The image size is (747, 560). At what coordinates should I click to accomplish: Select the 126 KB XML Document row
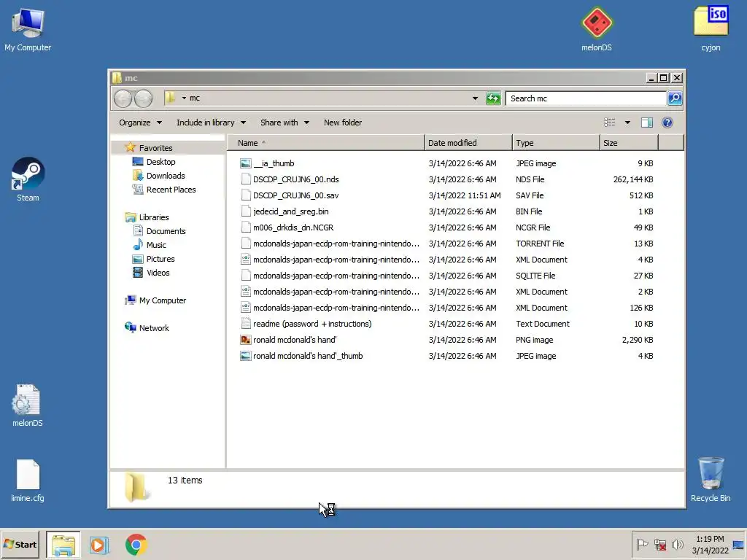click(x=447, y=308)
